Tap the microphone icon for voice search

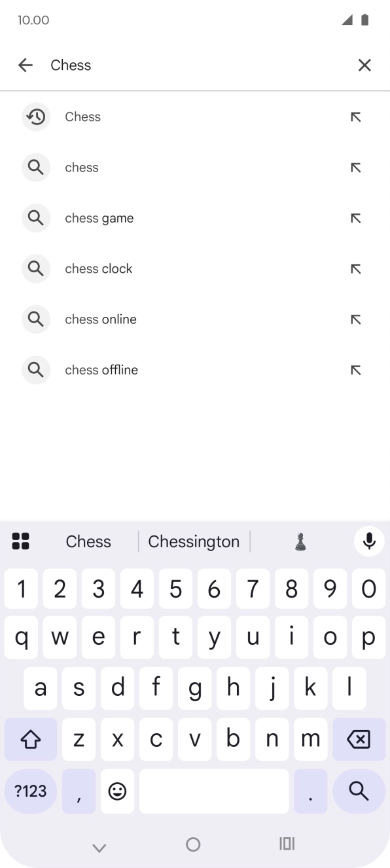tap(368, 541)
